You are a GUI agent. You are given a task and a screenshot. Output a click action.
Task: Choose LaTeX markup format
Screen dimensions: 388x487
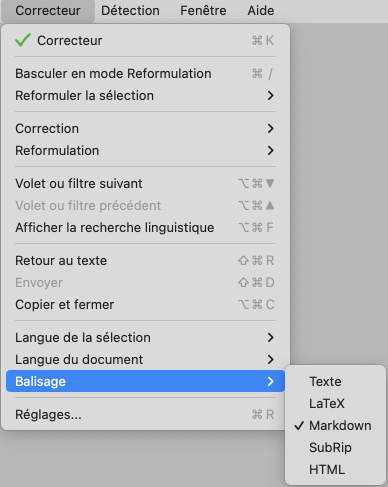pos(336,404)
